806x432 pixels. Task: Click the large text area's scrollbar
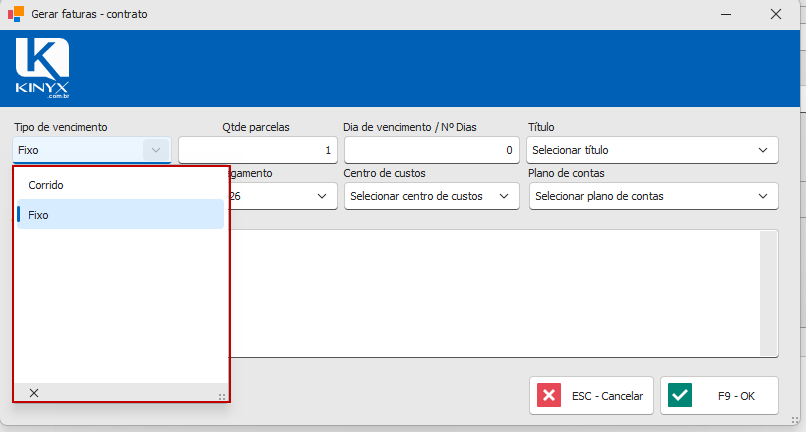coord(768,293)
